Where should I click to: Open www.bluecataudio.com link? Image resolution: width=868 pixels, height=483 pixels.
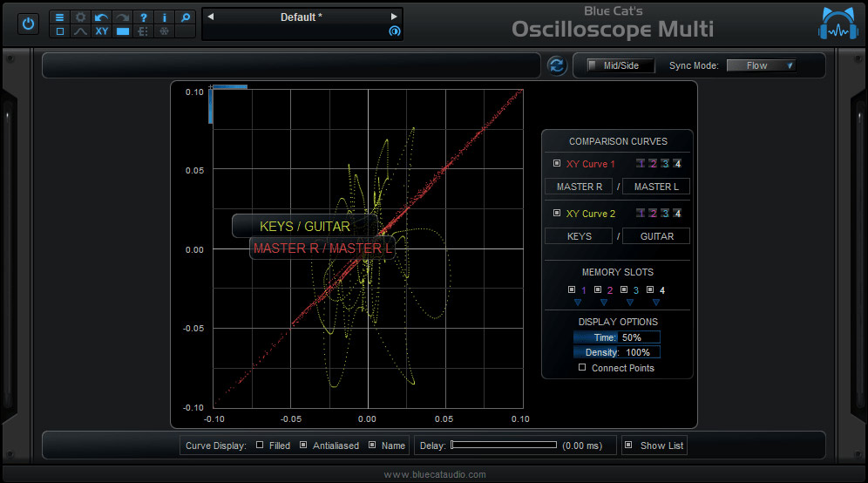point(435,474)
